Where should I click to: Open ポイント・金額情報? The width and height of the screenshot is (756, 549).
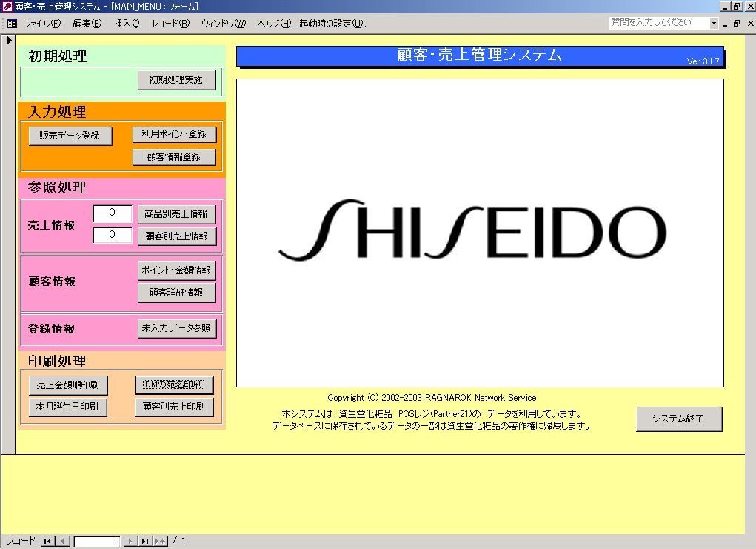176,270
